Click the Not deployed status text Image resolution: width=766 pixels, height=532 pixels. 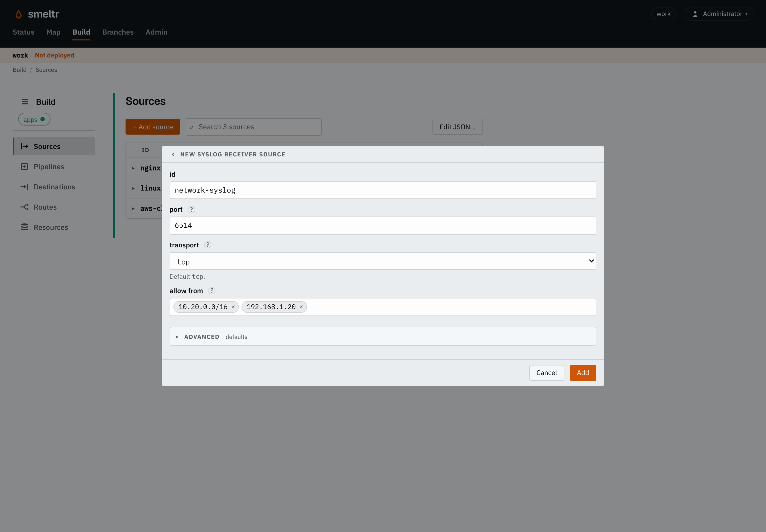click(55, 55)
